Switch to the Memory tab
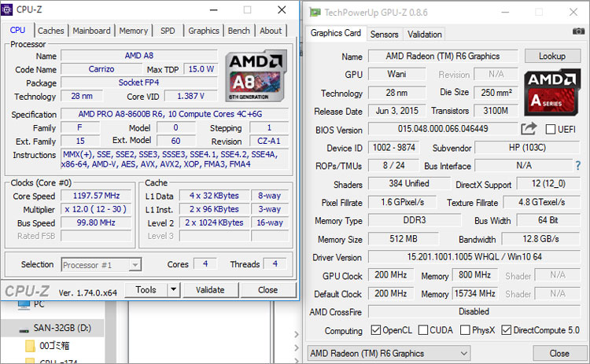 (134, 31)
